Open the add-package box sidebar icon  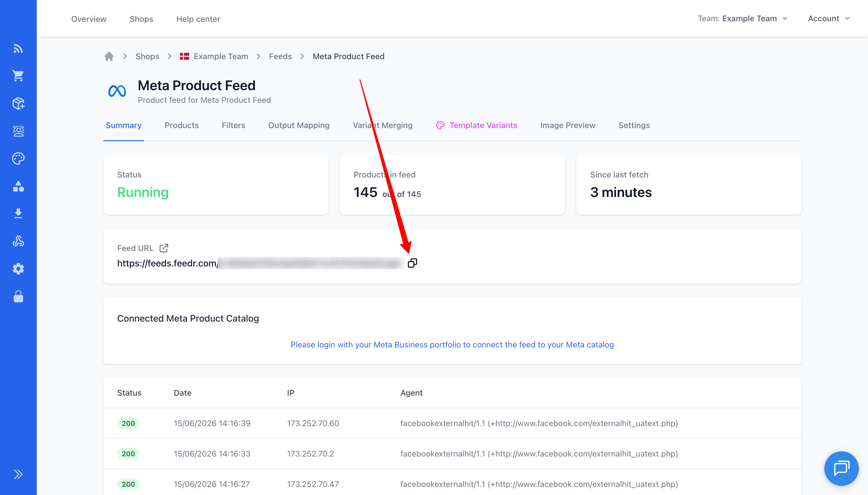click(x=18, y=103)
